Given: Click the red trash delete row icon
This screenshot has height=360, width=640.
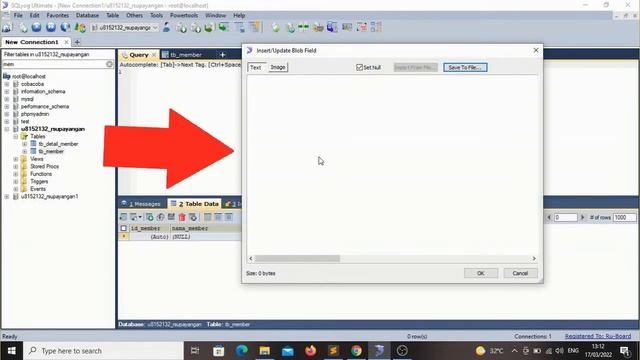Looking at the screenshot, I should (x=182, y=217).
